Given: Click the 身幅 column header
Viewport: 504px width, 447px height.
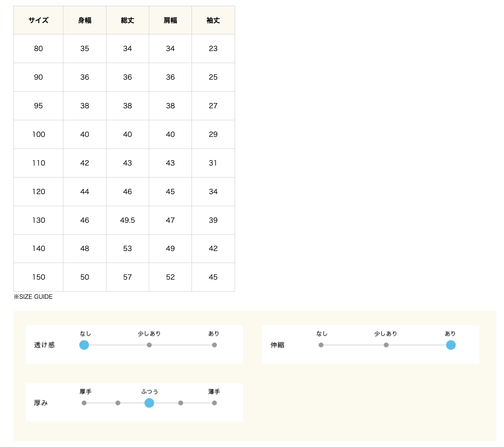Looking at the screenshot, I should 85,20.
